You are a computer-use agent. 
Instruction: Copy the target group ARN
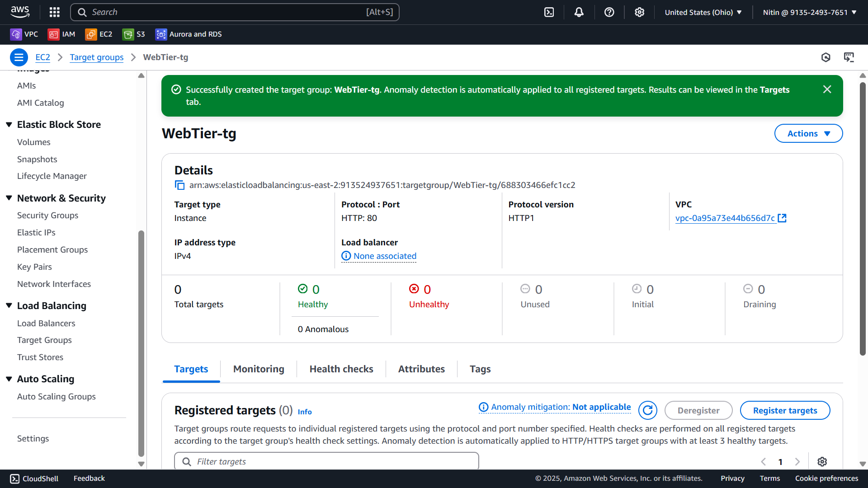[179, 185]
